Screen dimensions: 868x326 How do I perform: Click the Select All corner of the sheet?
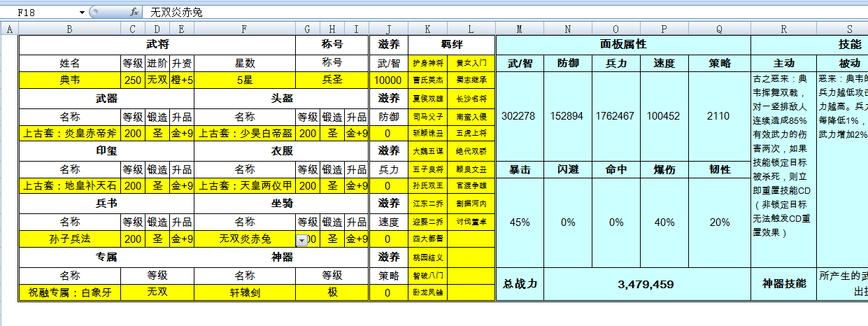(x=9, y=29)
